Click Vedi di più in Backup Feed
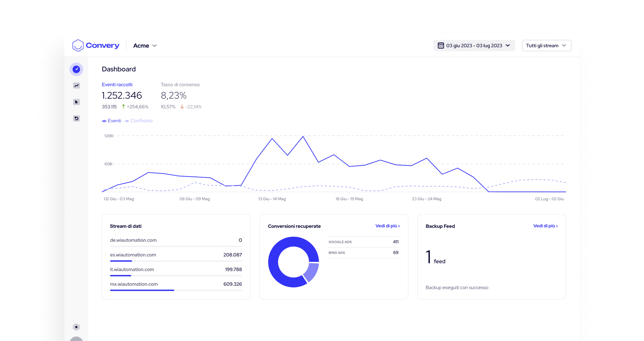This screenshot has width=644, height=341. [x=545, y=226]
